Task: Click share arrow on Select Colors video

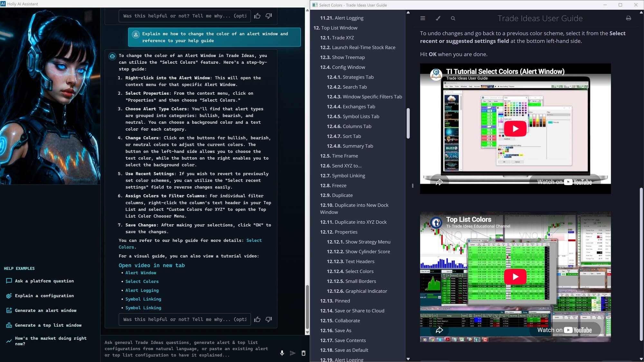Action: click(x=439, y=182)
